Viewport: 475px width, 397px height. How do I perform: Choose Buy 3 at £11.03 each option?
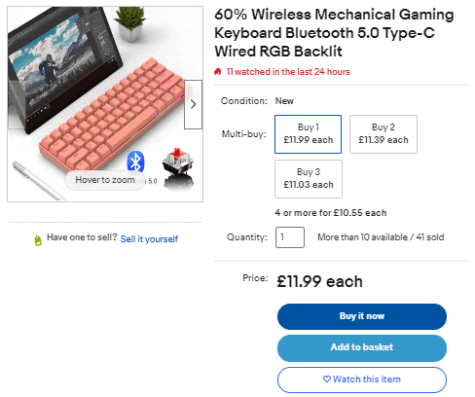click(x=308, y=179)
